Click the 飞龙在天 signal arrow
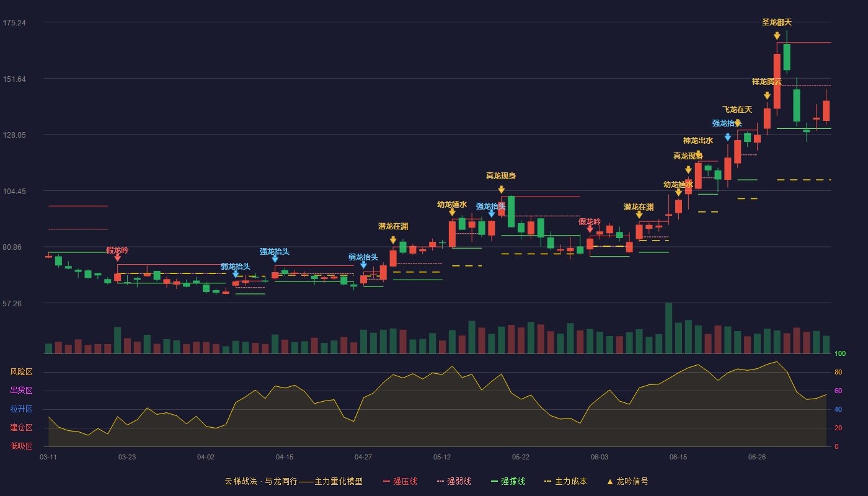The width and height of the screenshot is (868, 496). tap(737, 123)
